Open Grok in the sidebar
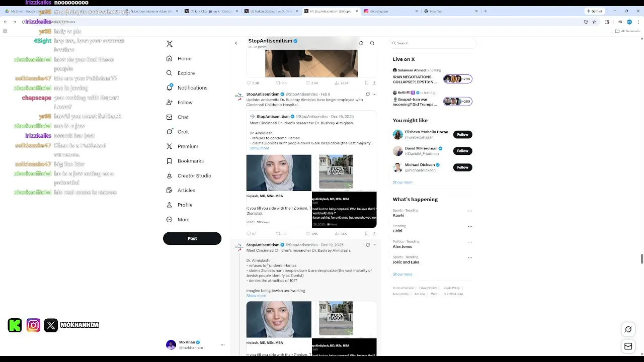This screenshot has width=644, height=362. tap(177, 132)
